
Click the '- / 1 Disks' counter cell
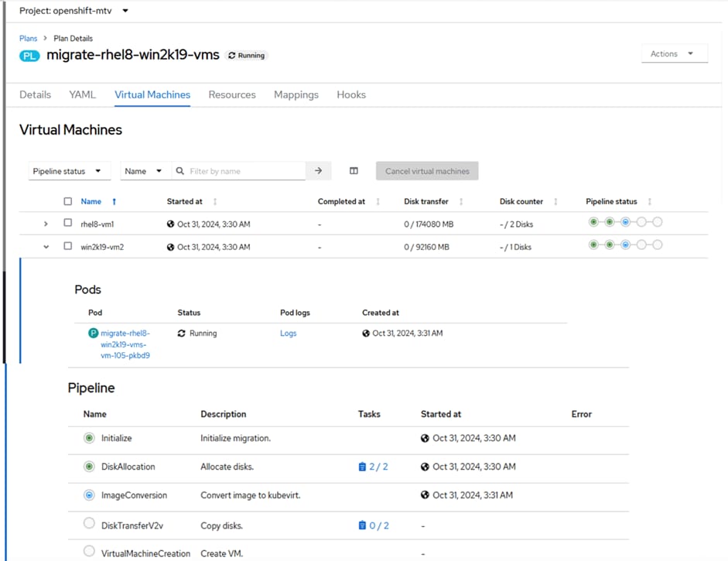click(x=515, y=247)
